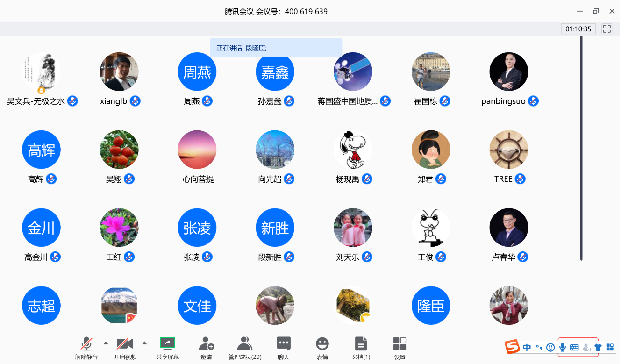Image resolution: width=621 pixels, height=364 pixels.
Task: Select the avatar of participant 崔国栋
Action: click(x=430, y=71)
